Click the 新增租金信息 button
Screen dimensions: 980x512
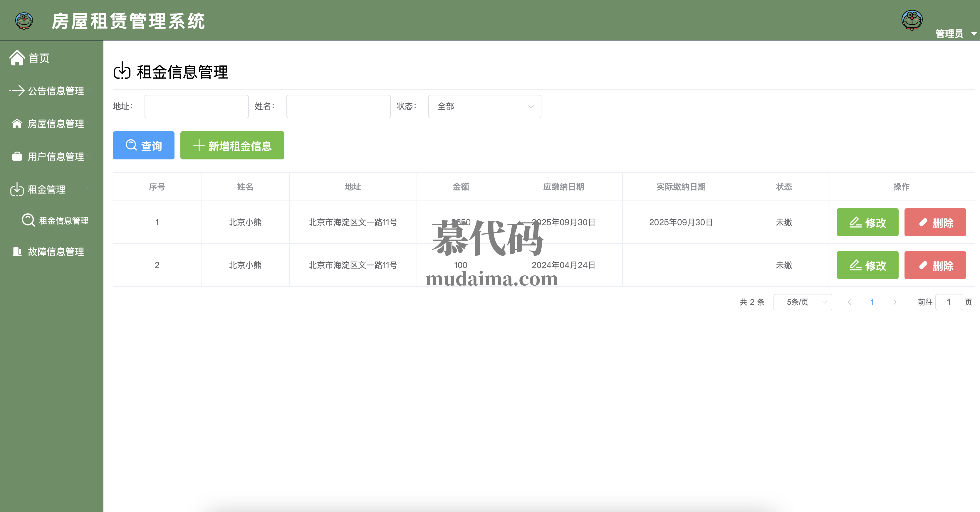232,146
